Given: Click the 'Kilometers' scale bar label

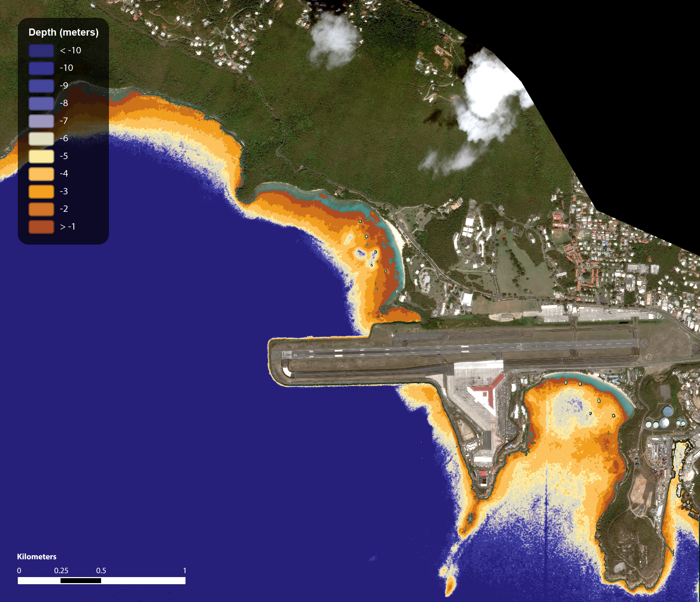Looking at the screenshot, I should (37, 556).
